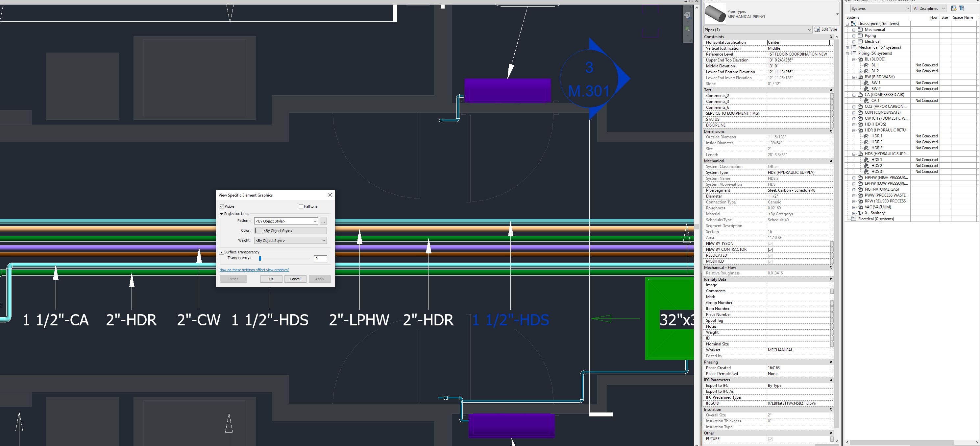980x446 pixels.
Task: Uncheck the NEW BY CONTRACTOR property checkbox
Action: 771,250
